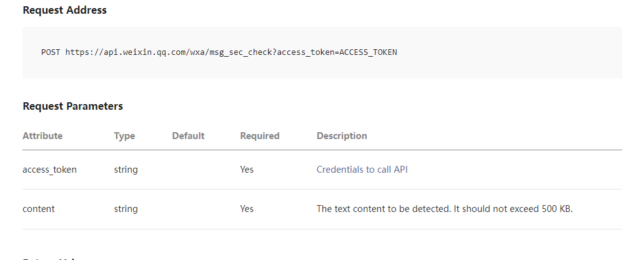Click the string type in access_token row
Screen dimensions: 644x260
(126, 170)
